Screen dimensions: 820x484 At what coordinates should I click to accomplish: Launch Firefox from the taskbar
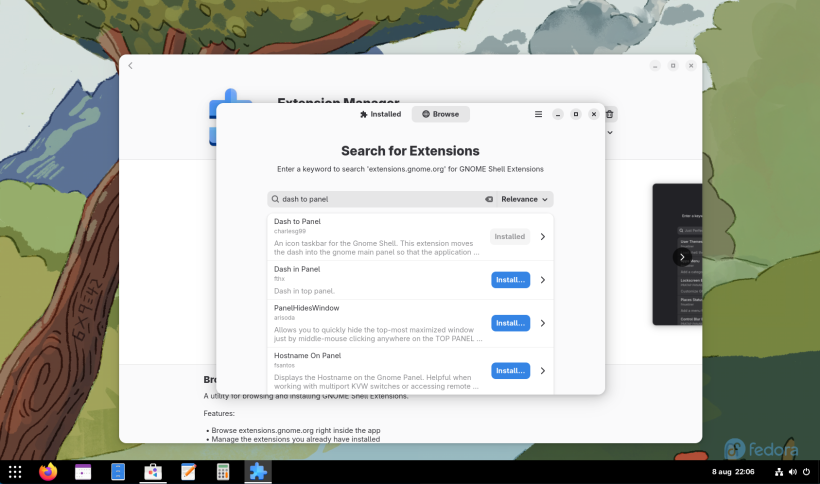tap(48, 472)
